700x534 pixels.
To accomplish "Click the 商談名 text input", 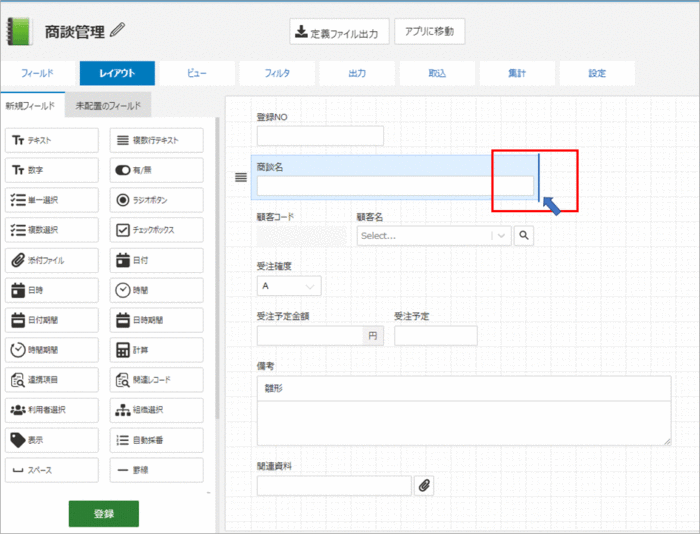I will pos(395,186).
